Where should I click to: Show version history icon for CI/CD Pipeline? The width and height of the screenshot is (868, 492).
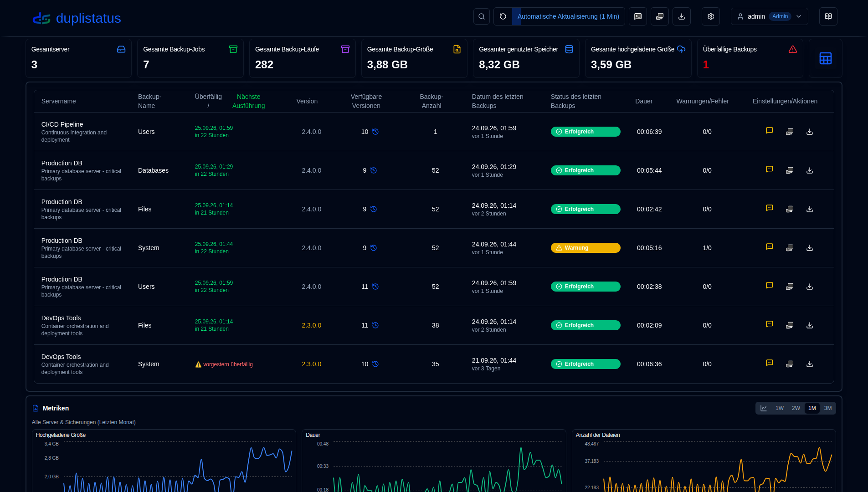pyautogui.click(x=375, y=132)
